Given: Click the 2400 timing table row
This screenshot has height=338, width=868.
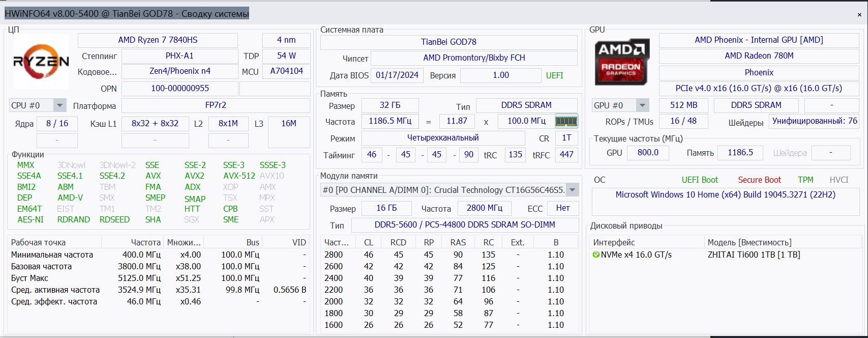Looking at the screenshot, I should pos(450,278).
